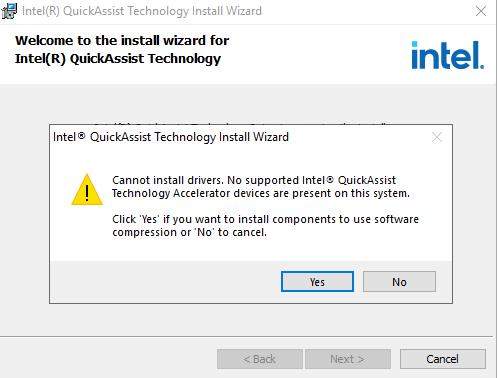This screenshot has width=498, height=378.
Task: Click the 'Welcome to the install wizard' heading
Action: [122, 50]
